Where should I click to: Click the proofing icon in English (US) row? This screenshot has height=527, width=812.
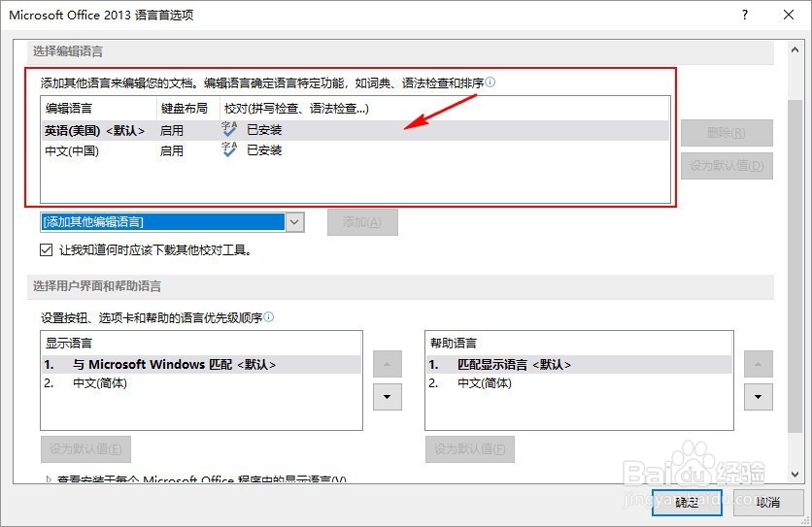pyautogui.click(x=229, y=129)
